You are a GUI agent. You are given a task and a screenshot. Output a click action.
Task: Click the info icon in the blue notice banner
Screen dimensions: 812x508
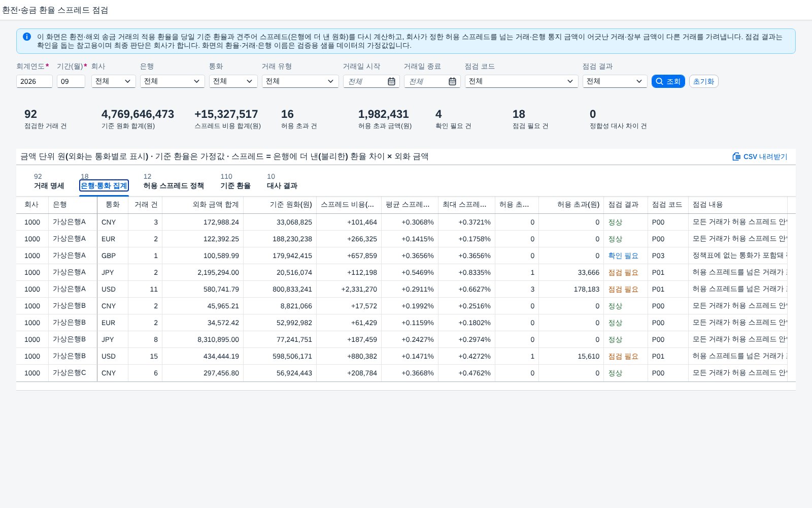tap(27, 37)
